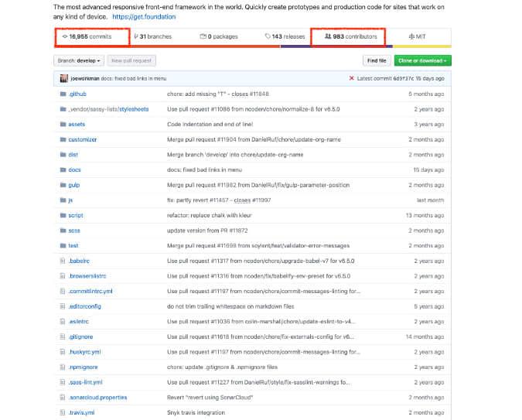This screenshot has height=420, width=522.
Task: Expand the Clone or download menu
Action: coord(421,60)
